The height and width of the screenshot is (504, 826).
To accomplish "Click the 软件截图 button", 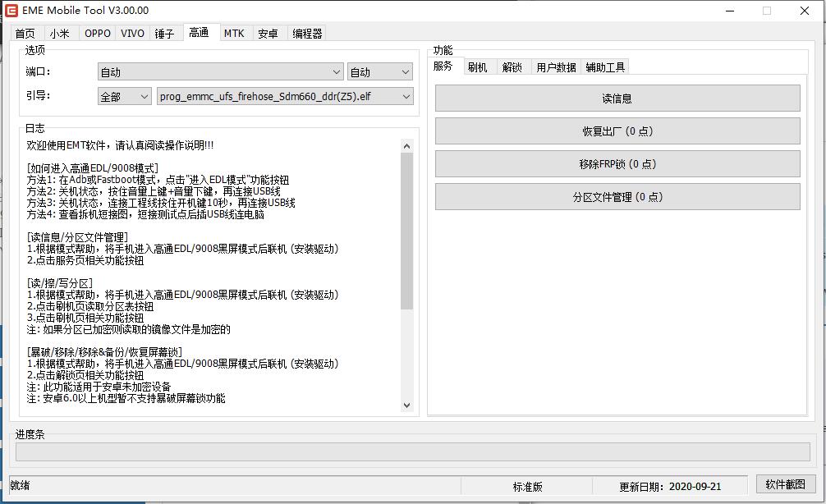I will [786, 484].
